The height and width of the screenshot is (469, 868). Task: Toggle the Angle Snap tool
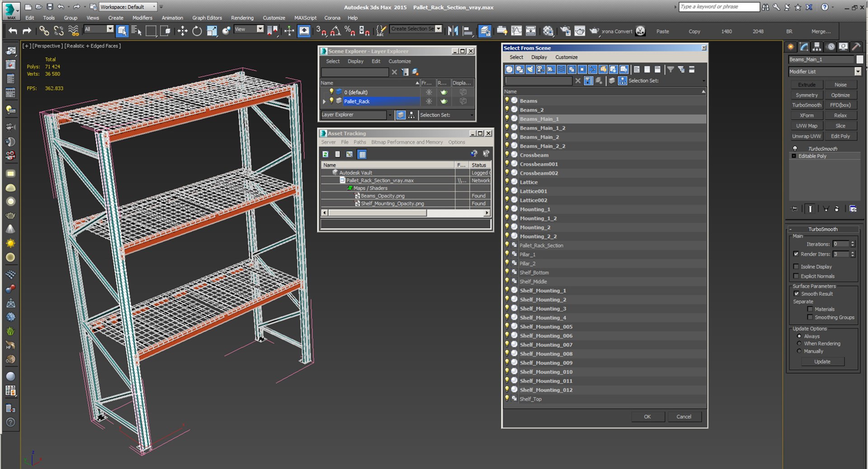[x=335, y=31]
